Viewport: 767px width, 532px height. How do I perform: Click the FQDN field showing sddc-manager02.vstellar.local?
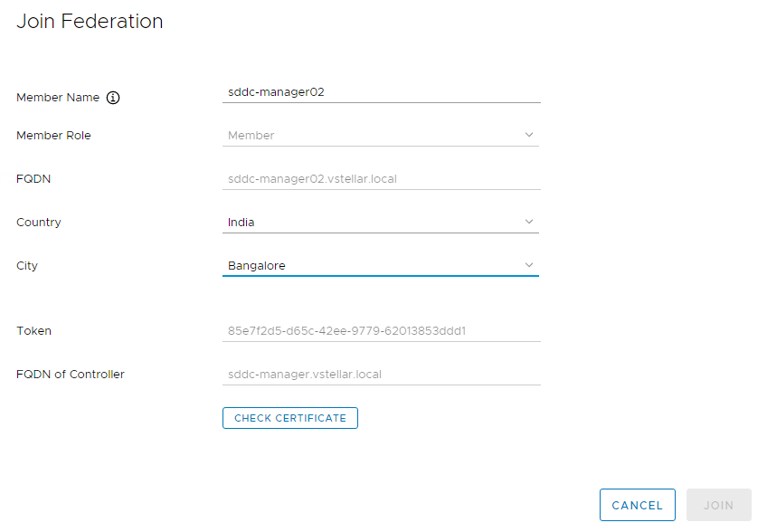380,178
